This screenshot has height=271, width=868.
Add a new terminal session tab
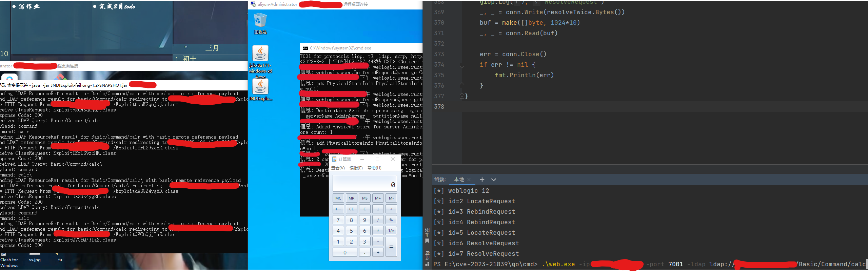point(482,180)
